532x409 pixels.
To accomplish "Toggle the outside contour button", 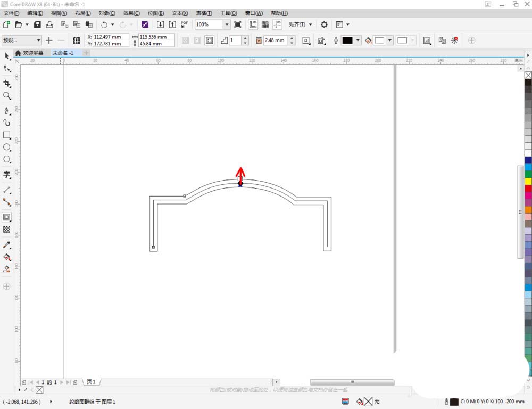I will point(210,40).
